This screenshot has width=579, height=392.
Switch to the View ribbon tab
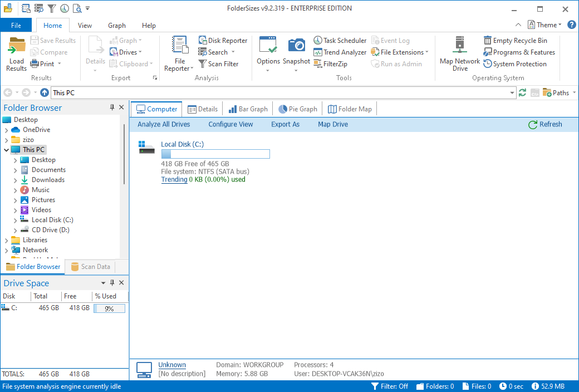point(85,26)
